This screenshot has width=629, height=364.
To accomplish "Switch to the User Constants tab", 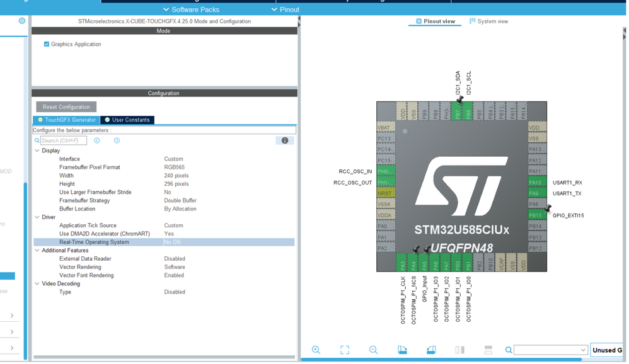I will coord(127,120).
